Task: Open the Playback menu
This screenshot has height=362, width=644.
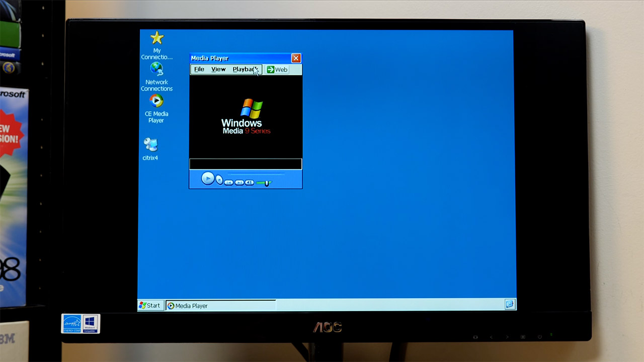Action: pyautogui.click(x=246, y=69)
